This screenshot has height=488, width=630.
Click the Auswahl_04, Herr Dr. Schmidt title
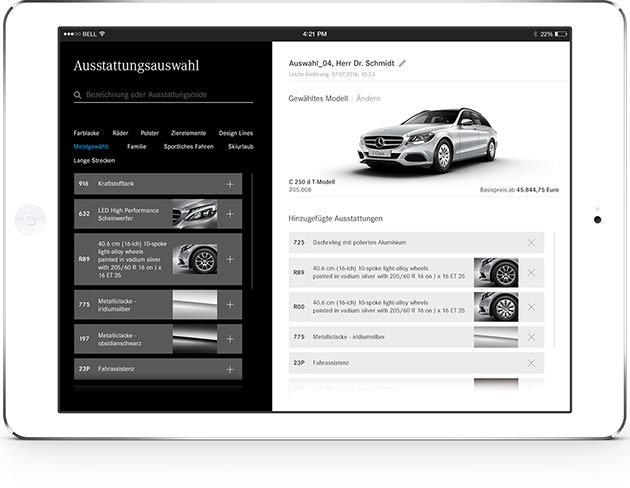342,63
